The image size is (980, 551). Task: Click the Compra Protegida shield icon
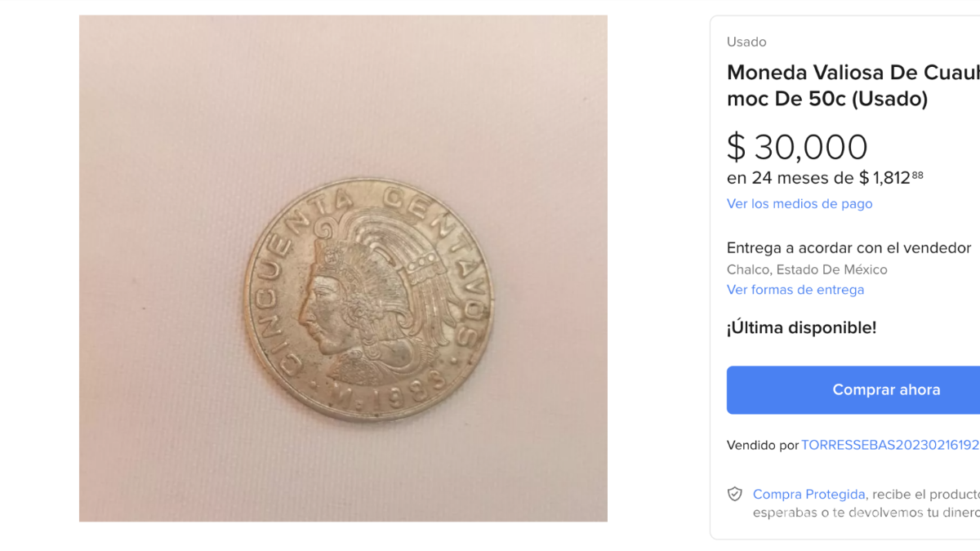click(735, 495)
